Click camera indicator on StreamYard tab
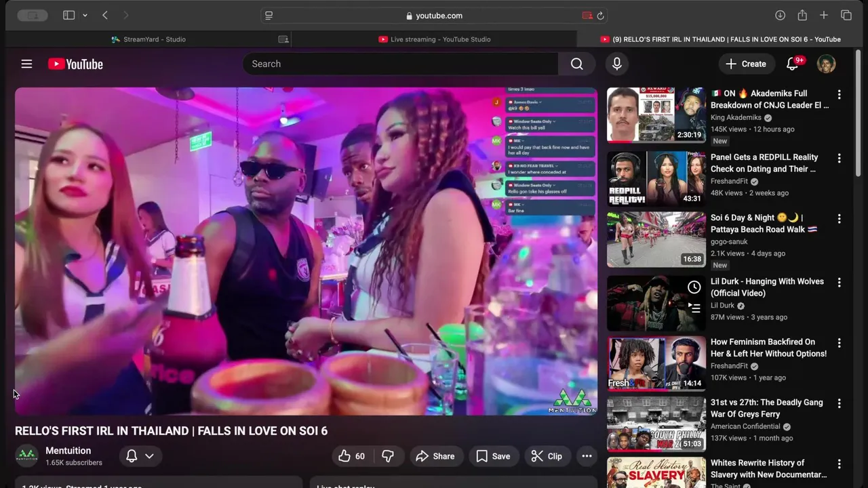This screenshot has height=488, width=868. click(x=283, y=39)
